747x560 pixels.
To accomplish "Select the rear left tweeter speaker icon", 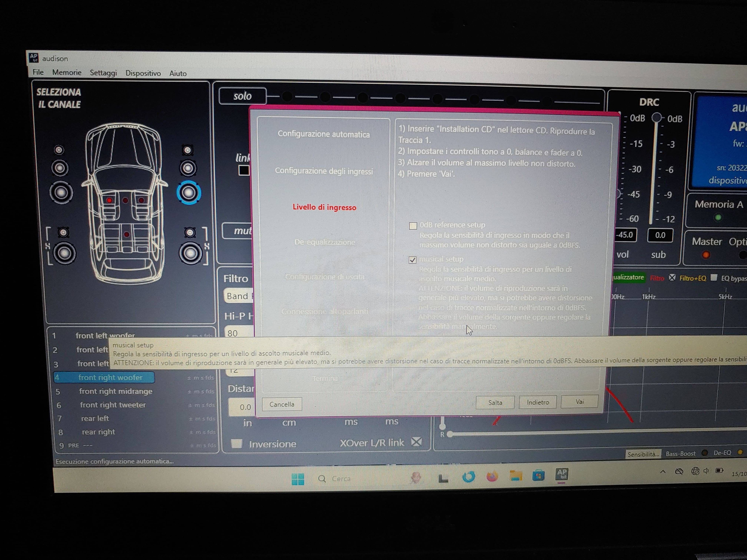I will [x=63, y=232].
